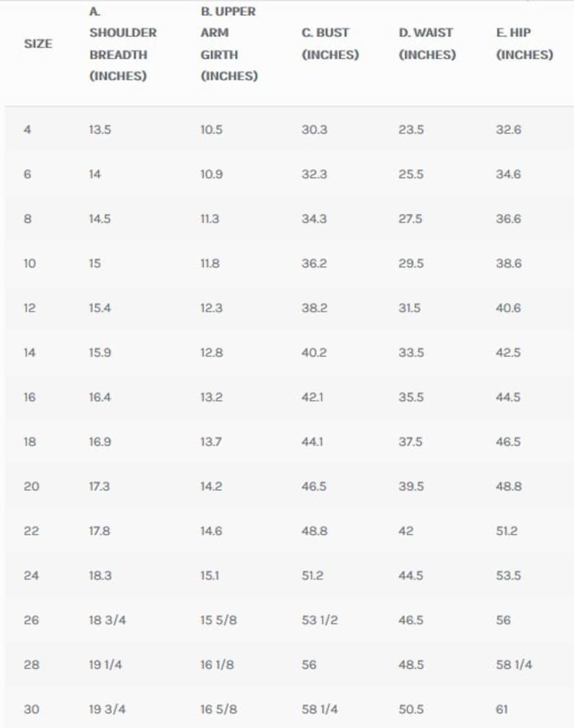Select the C. Bust (inches) header
Image resolution: width=574 pixels, height=728 pixels.
click(330, 43)
